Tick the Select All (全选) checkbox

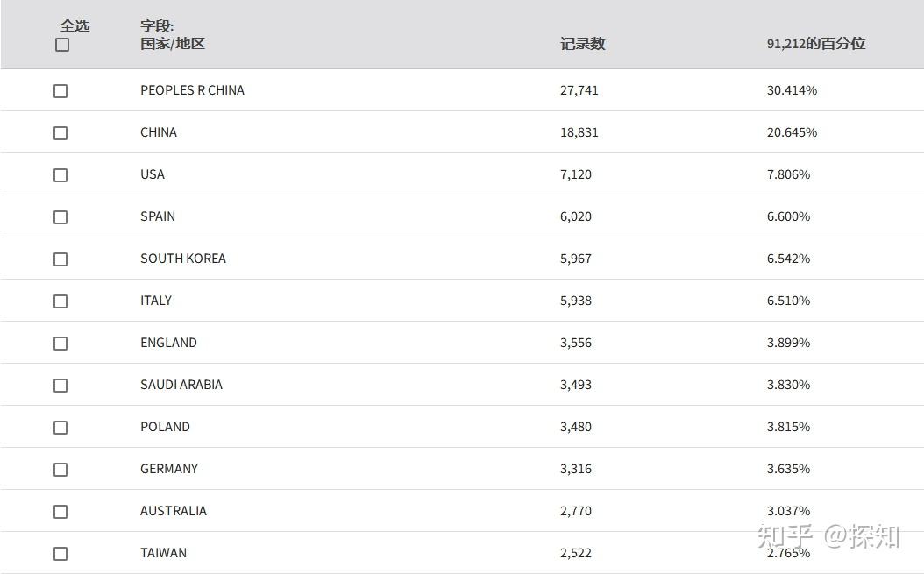(x=62, y=45)
